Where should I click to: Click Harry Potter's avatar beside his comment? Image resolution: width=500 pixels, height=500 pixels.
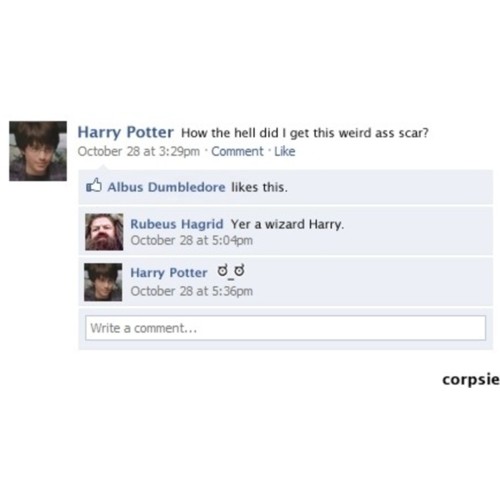point(103,282)
